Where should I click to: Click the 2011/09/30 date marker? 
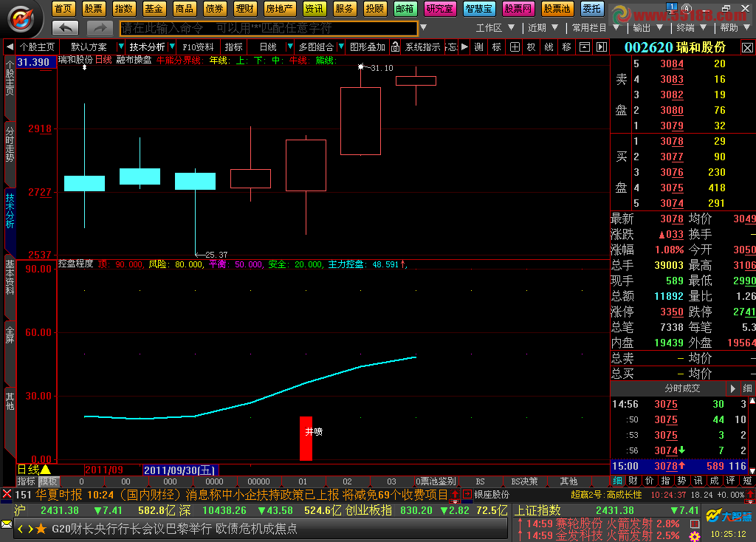click(x=180, y=470)
